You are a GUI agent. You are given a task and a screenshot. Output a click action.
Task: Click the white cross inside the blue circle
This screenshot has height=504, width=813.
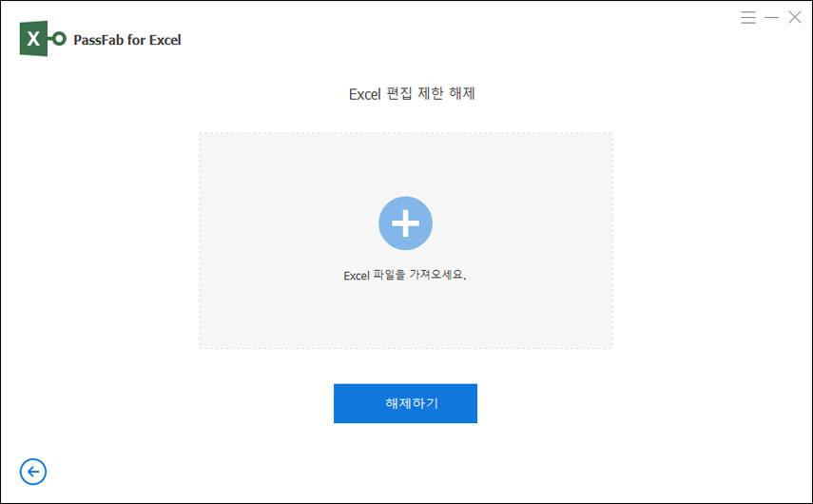pos(405,223)
